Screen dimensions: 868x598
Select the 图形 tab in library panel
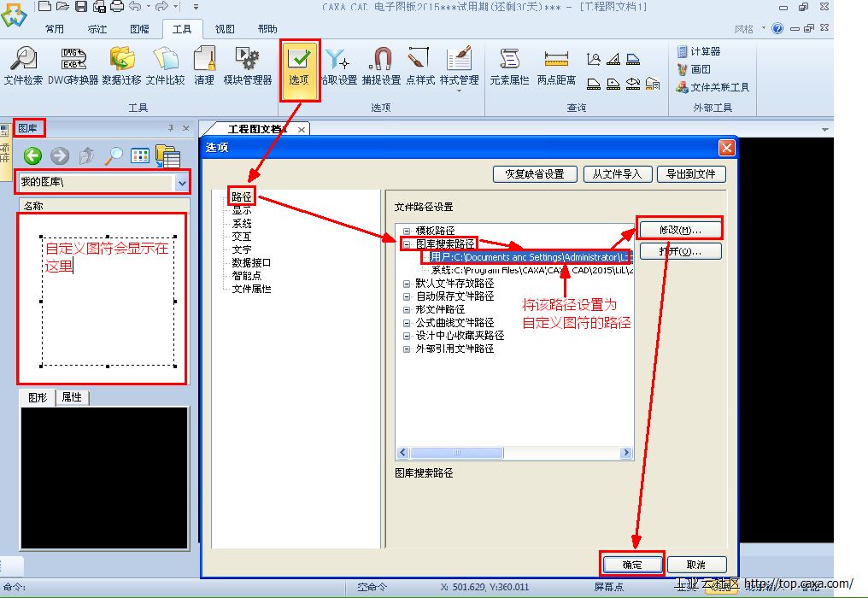click(38, 397)
